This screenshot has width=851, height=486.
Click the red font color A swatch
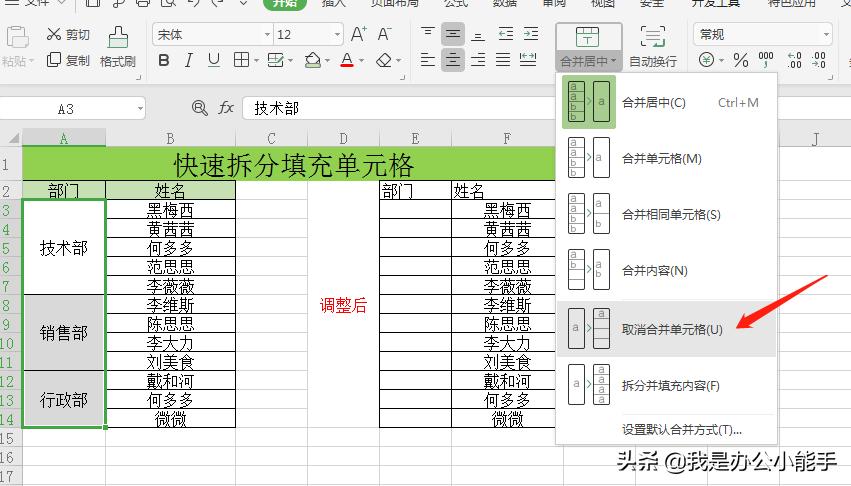click(347, 60)
